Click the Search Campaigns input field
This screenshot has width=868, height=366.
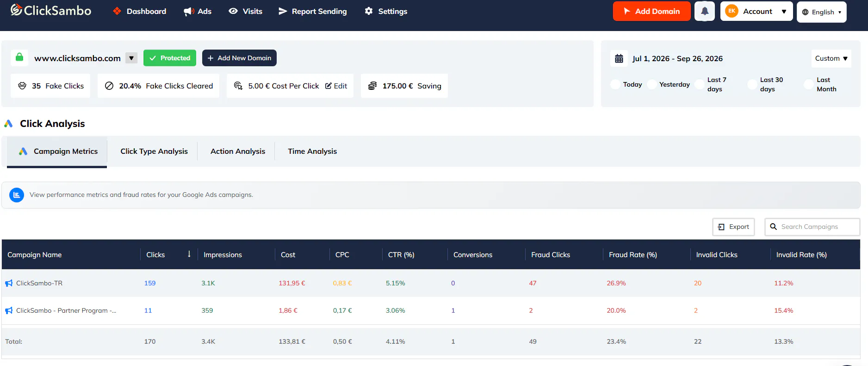[x=812, y=227]
